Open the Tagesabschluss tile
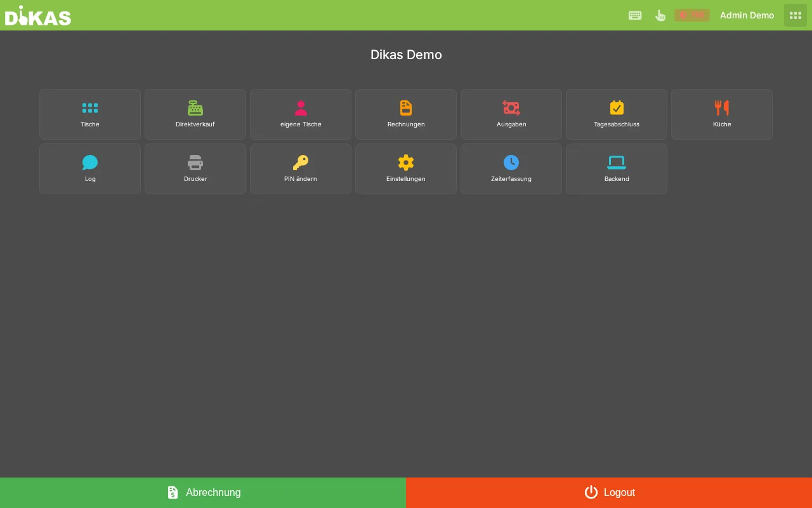Screen dimensions: 812x508 (x=617, y=114)
